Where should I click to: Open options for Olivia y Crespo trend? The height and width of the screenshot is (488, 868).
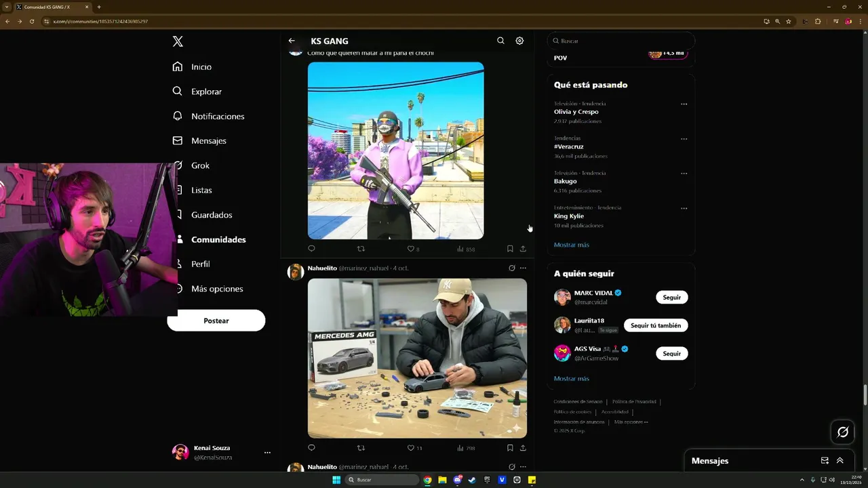(x=684, y=104)
